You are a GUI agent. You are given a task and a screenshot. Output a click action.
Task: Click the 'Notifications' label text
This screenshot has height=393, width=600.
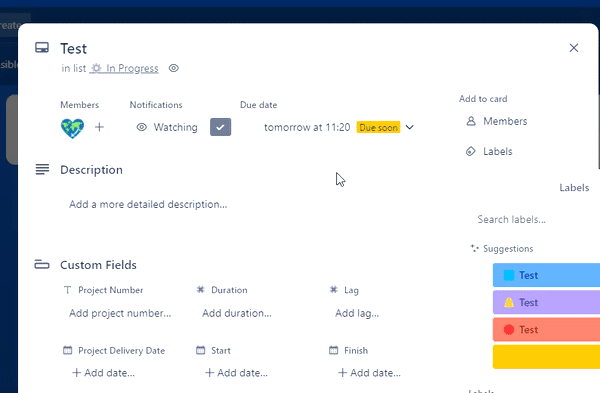coord(156,105)
